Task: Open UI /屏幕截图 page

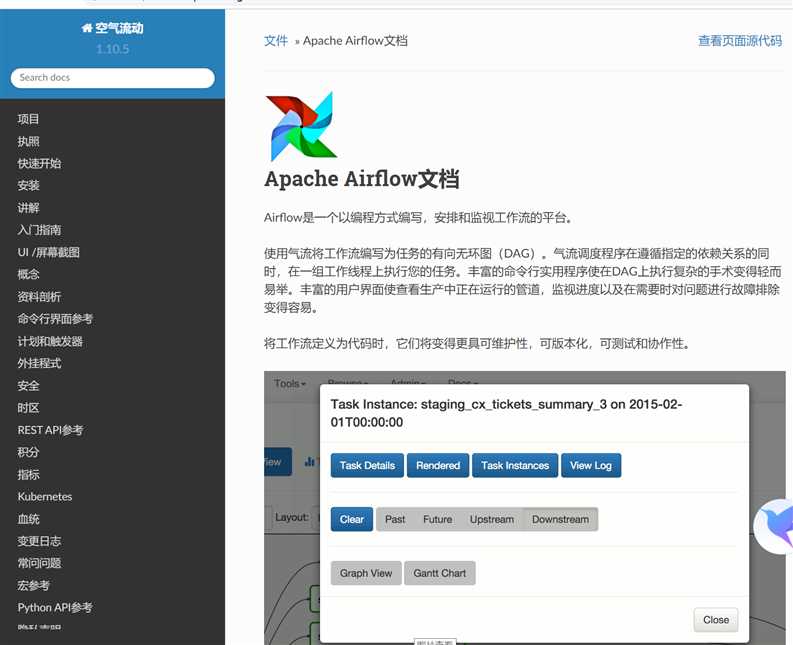Action: click(x=49, y=252)
